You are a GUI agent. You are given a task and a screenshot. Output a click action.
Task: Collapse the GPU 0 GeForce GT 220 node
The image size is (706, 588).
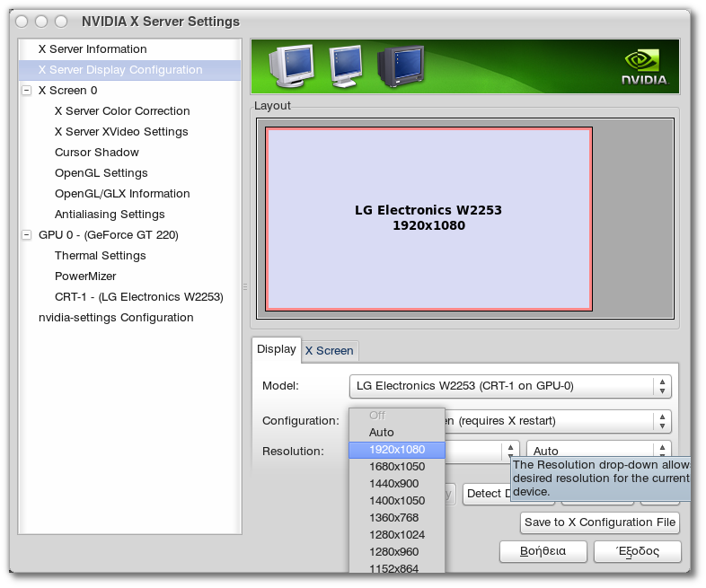click(x=27, y=235)
